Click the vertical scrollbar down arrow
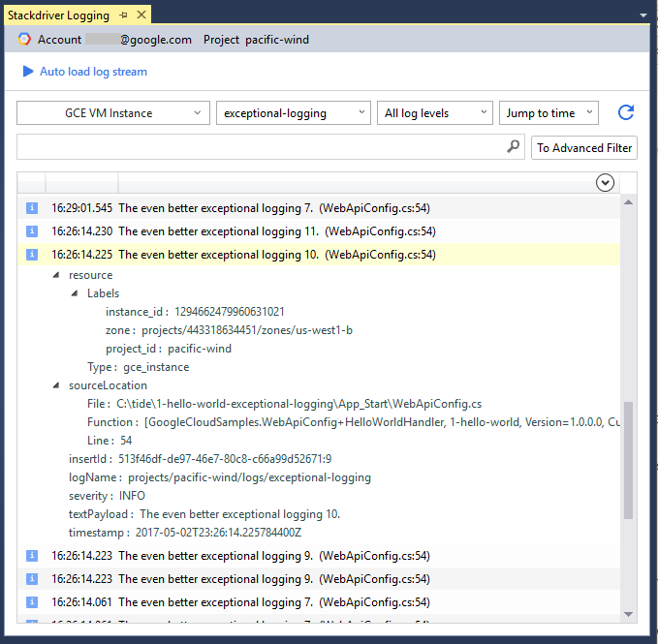The image size is (658, 644). tap(628, 614)
